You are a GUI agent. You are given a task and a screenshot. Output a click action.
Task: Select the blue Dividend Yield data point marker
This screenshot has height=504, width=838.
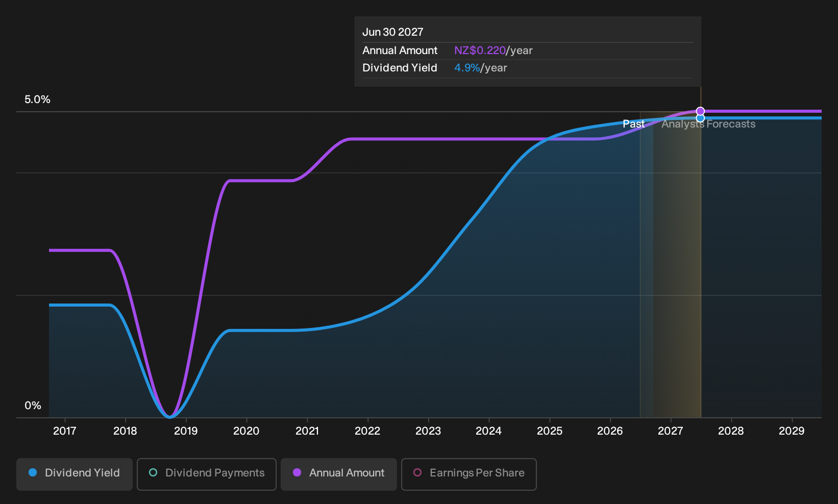click(700, 118)
